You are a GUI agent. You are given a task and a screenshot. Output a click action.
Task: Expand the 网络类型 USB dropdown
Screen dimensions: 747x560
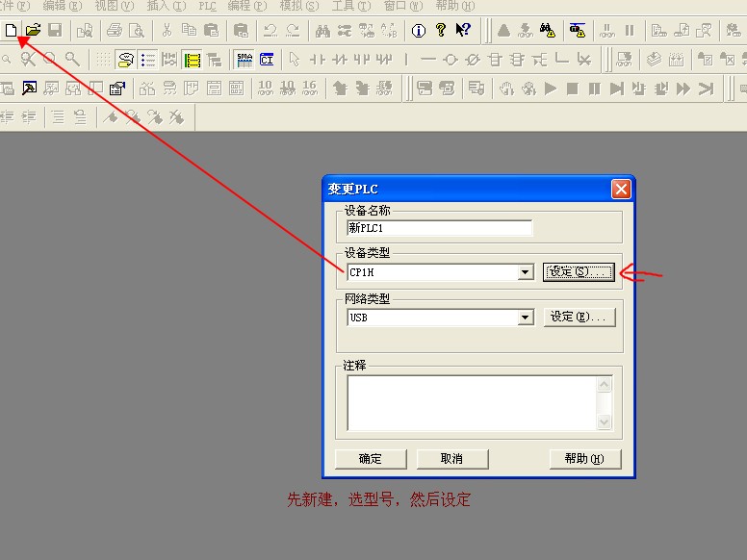[x=525, y=318]
